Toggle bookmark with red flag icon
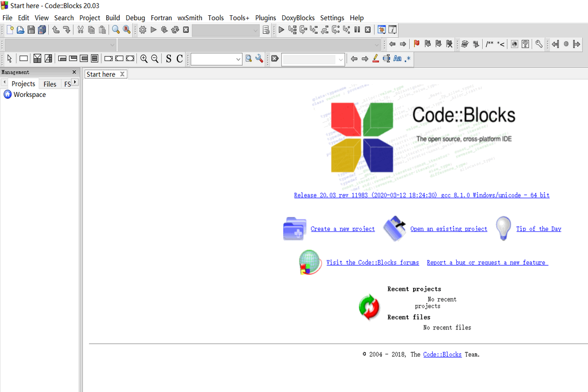Viewport: 588px width, 392px height. [416, 44]
